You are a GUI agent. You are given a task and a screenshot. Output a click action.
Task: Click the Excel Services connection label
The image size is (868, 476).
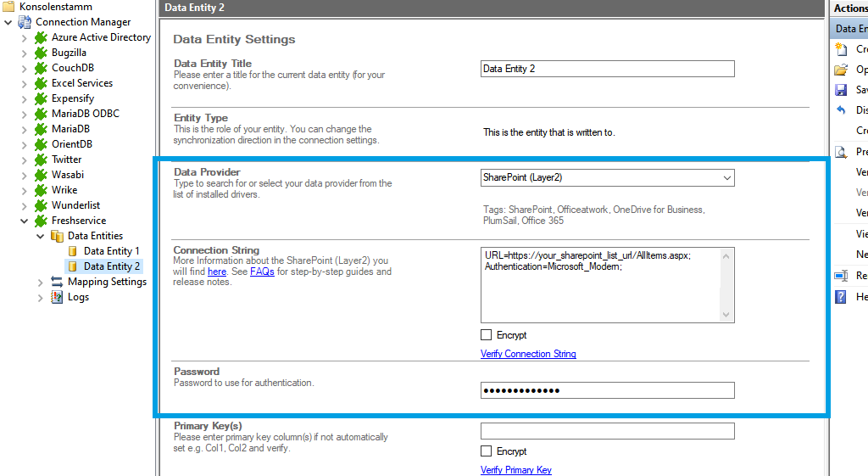point(82,83)
